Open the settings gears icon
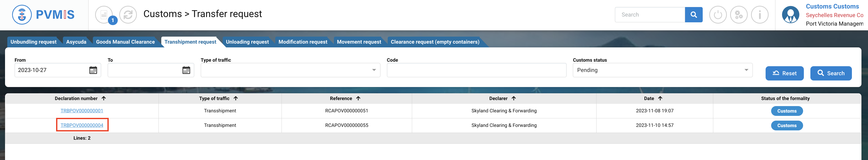868x160 pixels. (739, 15)
